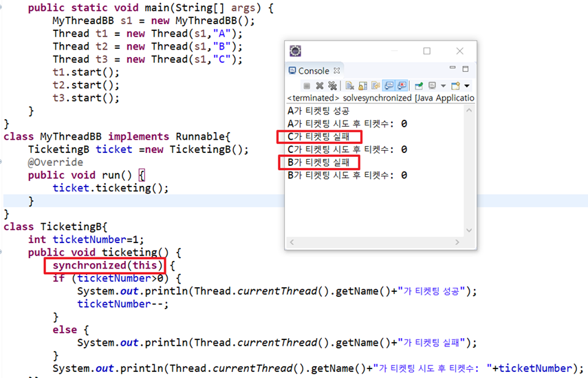This screenshot has height=378, width=588.
Task: Click console line 'C가 티켓팅 시도 후 티켓수: 0'
Action: tap(347, 149)
